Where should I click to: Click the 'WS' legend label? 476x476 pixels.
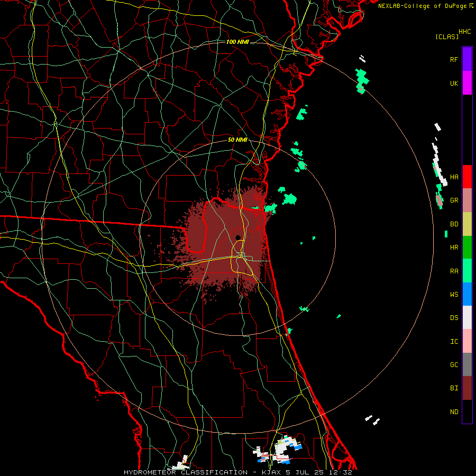coord(454,295)
